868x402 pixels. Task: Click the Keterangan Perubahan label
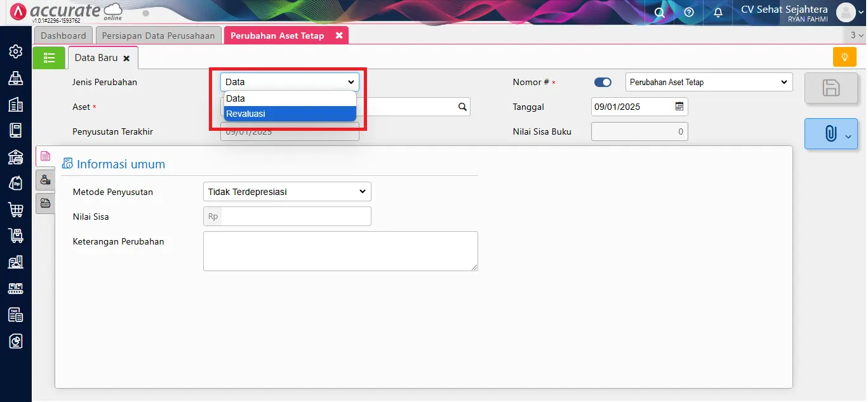point(119,241)
